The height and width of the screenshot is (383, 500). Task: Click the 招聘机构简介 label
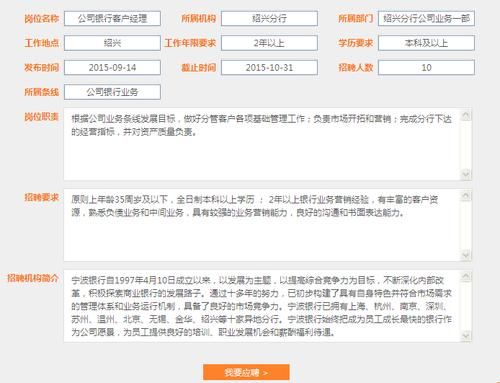click(x=33, y=278)
